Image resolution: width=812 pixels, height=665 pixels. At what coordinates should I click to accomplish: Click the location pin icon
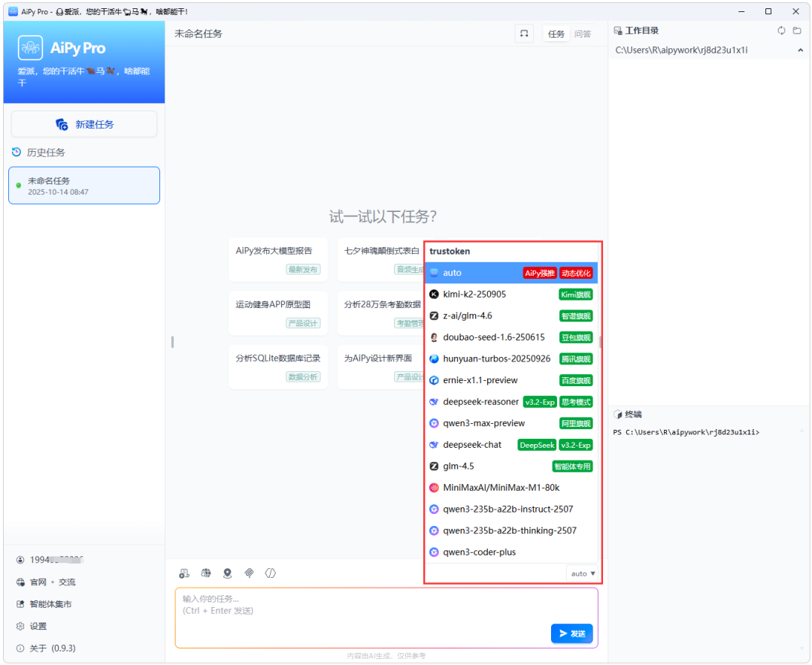(227, 573)
